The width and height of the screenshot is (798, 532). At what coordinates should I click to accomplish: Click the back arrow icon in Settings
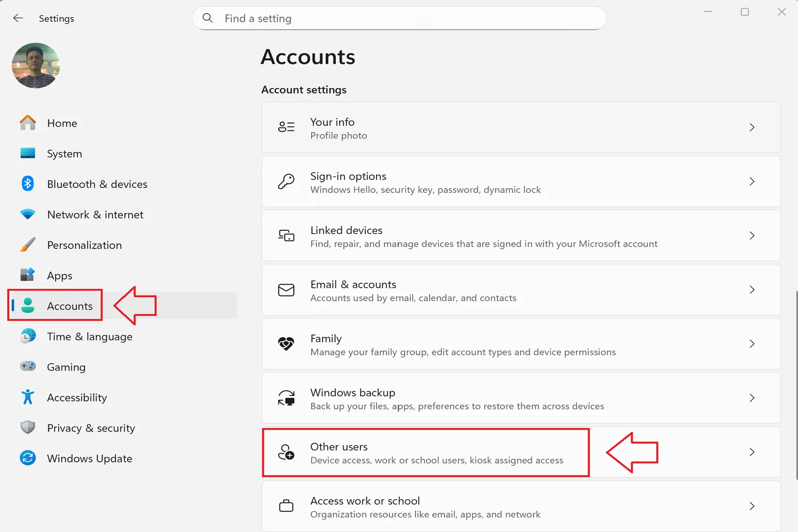18,18
